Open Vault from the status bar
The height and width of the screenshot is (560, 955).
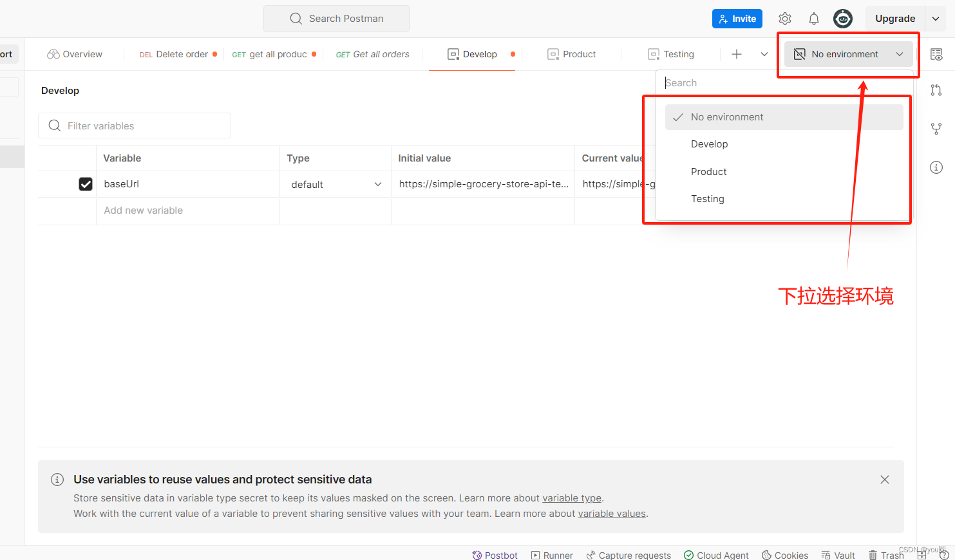tap(838, 555)
